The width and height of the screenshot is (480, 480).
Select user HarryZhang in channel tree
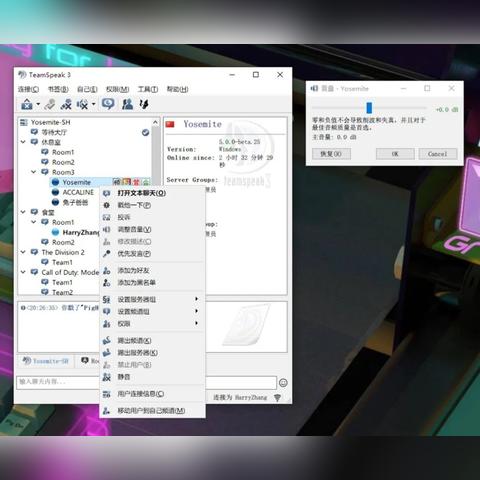tap(81, 232)
